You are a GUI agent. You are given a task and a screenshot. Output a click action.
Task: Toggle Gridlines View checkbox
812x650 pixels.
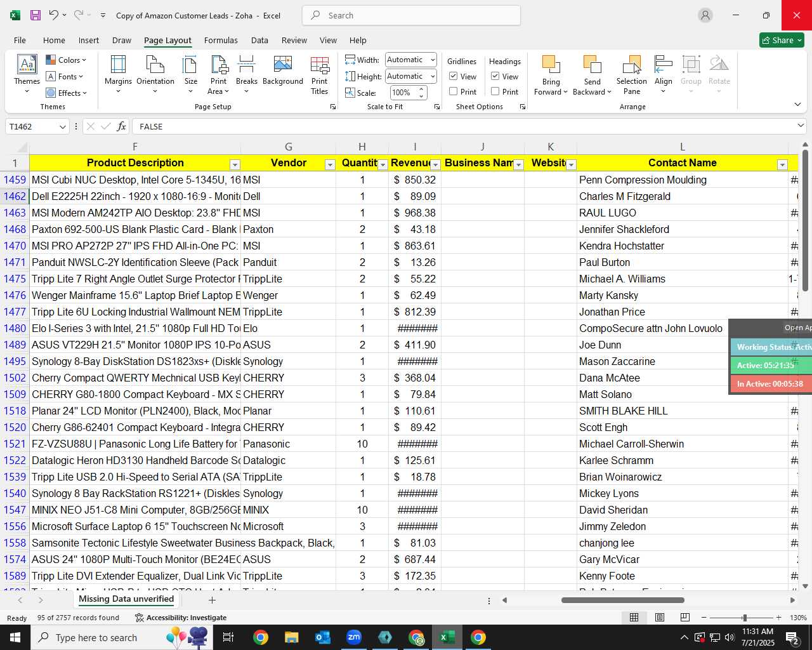(454, 76)
